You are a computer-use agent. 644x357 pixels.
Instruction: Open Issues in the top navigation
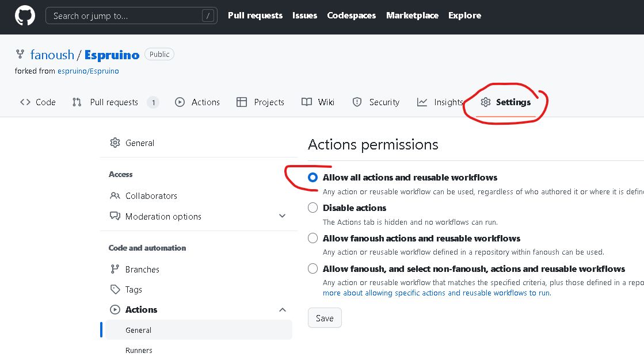[x=305, y=16]
